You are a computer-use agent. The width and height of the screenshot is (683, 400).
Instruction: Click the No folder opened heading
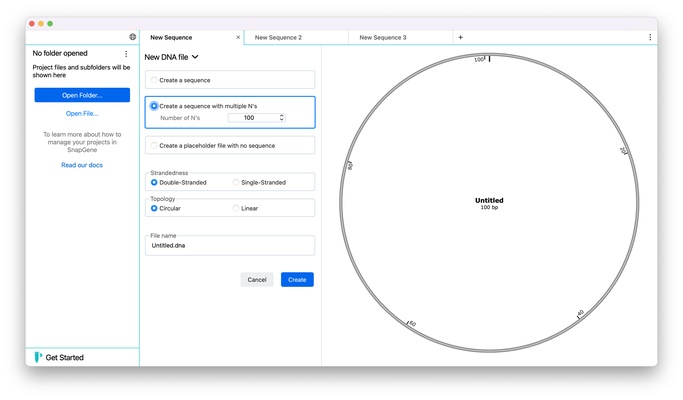60,53
